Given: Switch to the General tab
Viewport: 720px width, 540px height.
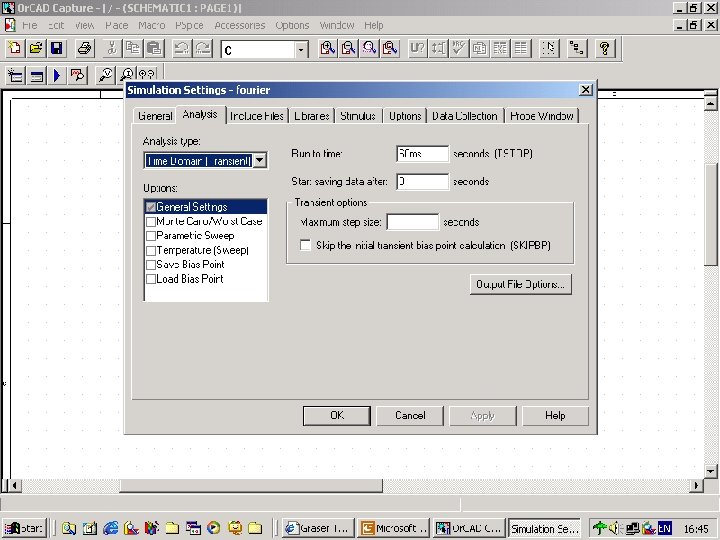Looking at the screenshot, I should (x=155, y=116).
